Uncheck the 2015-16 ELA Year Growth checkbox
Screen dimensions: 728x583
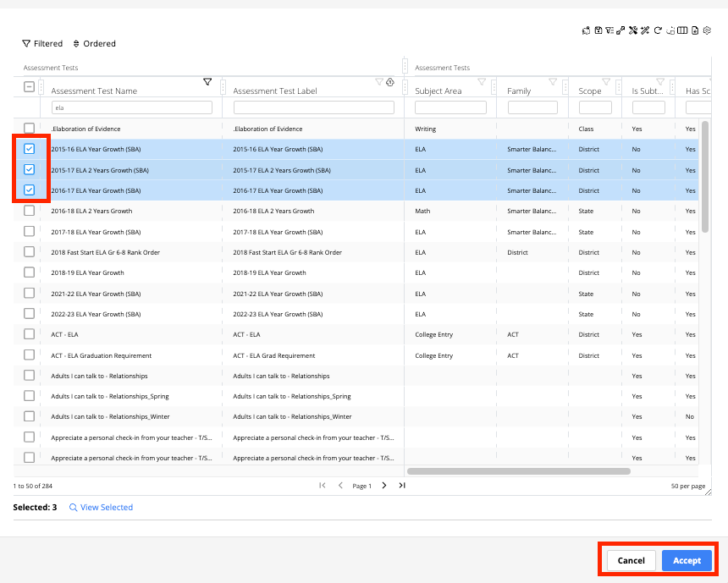coord(30,149)
